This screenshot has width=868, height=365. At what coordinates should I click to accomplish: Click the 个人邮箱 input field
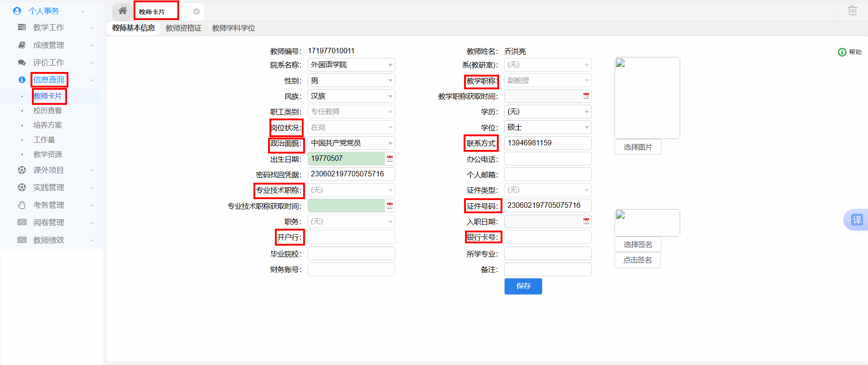pos(548,175)
